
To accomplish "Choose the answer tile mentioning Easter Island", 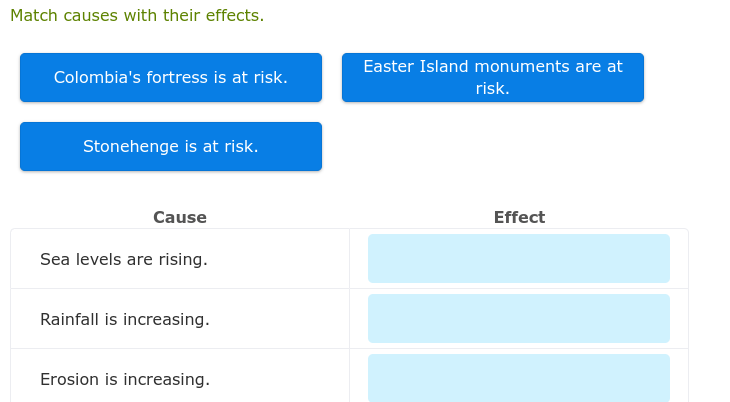I will [493, 78].
